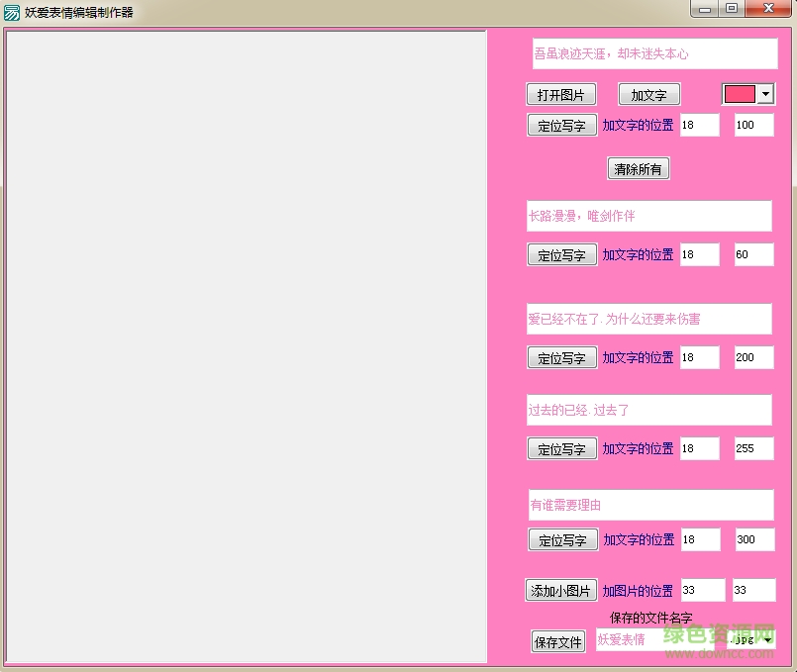Image resolution: width=797 pixels, height=672 pixels.
Task: Click X field 18 beside value 300
Action: (700, 539)
